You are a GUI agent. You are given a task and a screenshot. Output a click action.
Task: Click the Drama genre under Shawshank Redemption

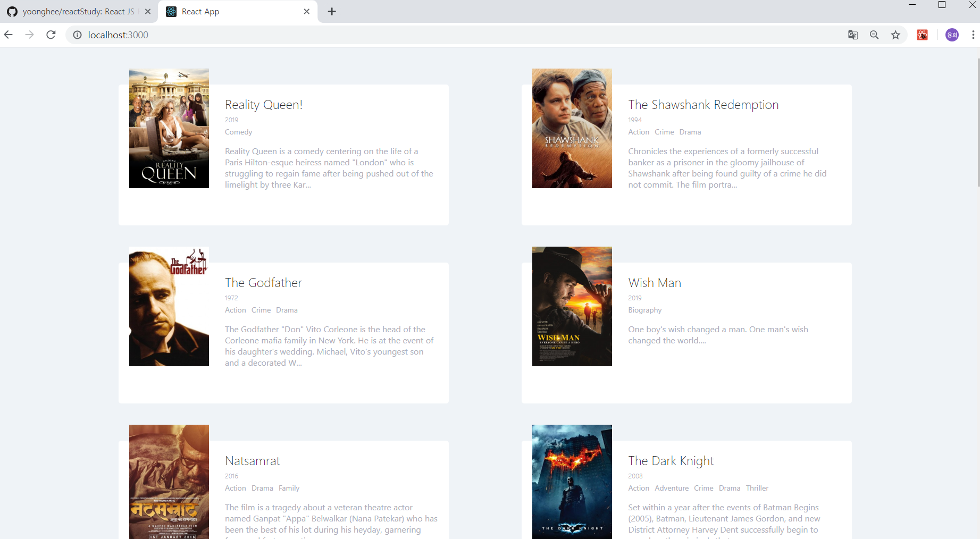click(690, 132)
